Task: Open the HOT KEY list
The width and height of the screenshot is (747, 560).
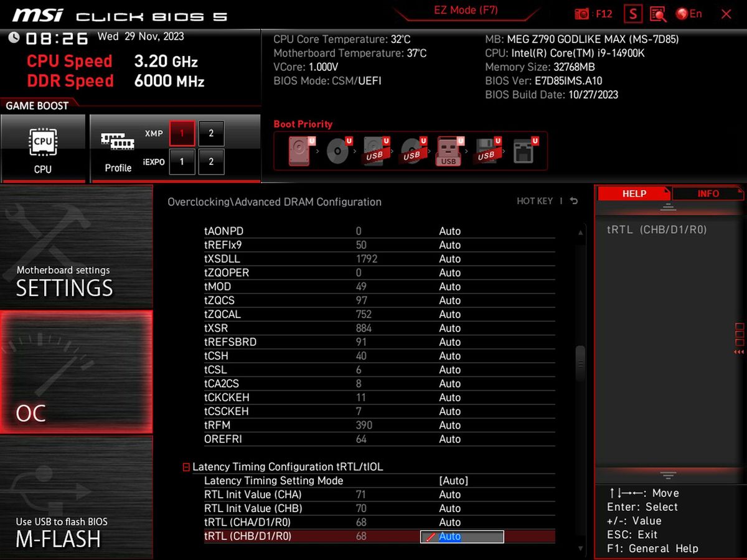Action: (x=535, y=201)
